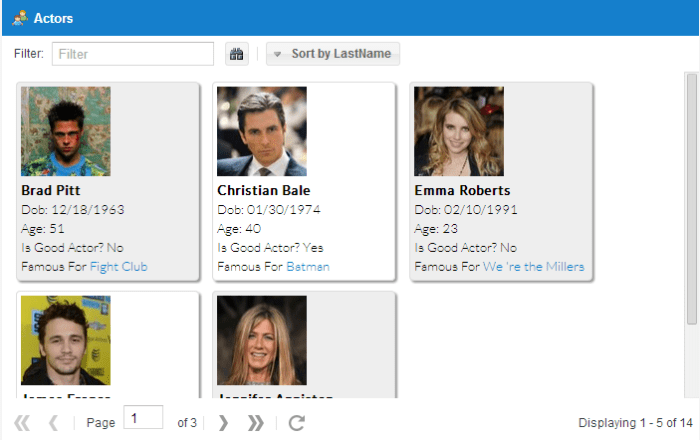The image size is (700, 440).
Task: Click the Actors panel title
Action: coord(53,18)
